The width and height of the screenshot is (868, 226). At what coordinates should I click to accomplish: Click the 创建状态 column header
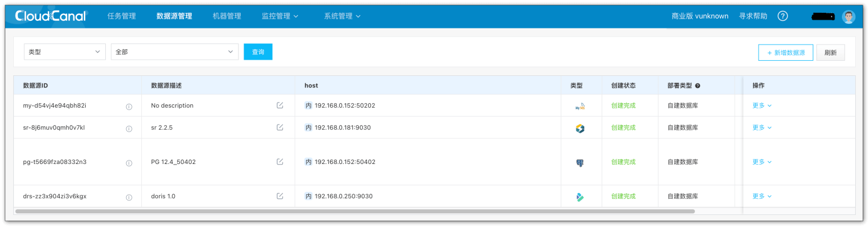point(623,86)
